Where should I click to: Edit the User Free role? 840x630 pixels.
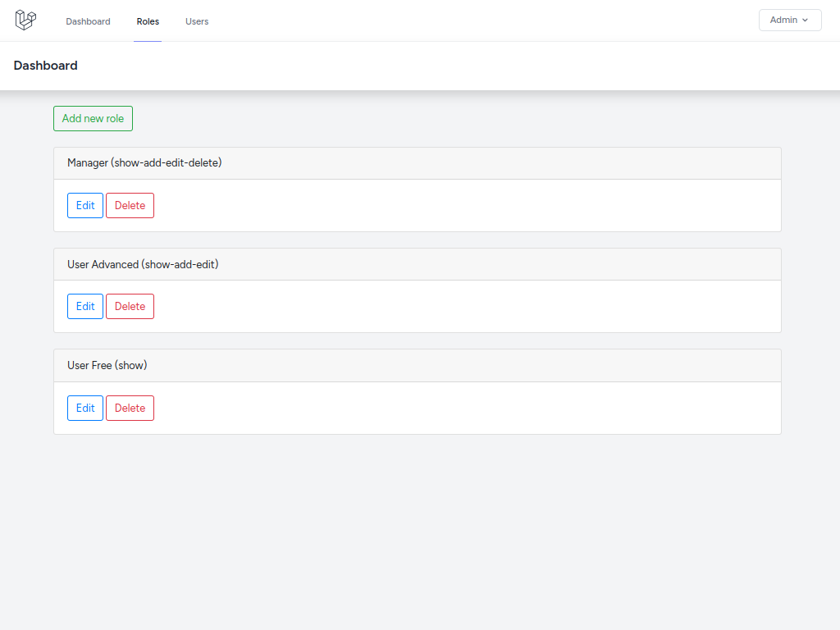(x=84, y=408)
